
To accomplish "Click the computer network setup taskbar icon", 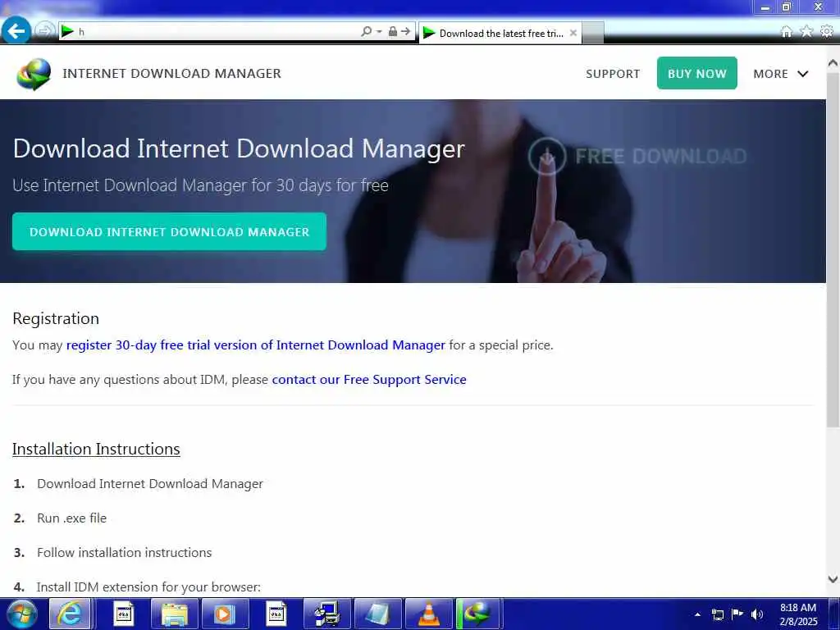I will pyautogui.click(x=326, y=614).
